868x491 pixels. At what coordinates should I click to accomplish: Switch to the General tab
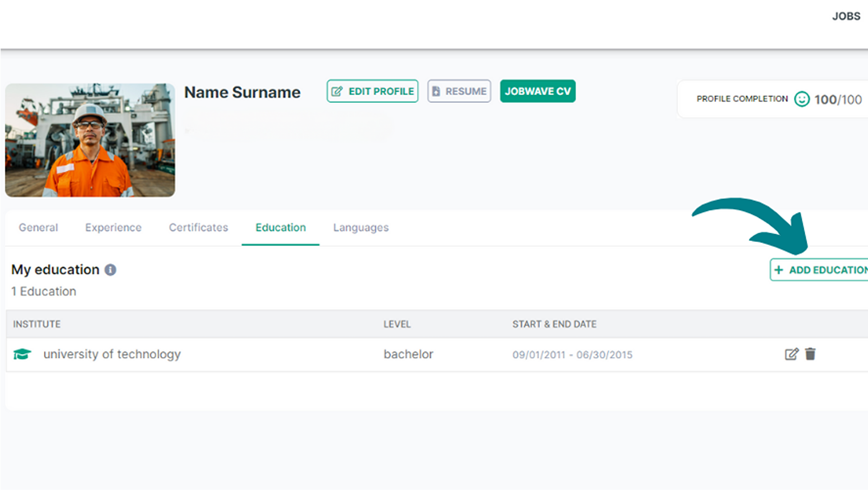click(38, 227)
